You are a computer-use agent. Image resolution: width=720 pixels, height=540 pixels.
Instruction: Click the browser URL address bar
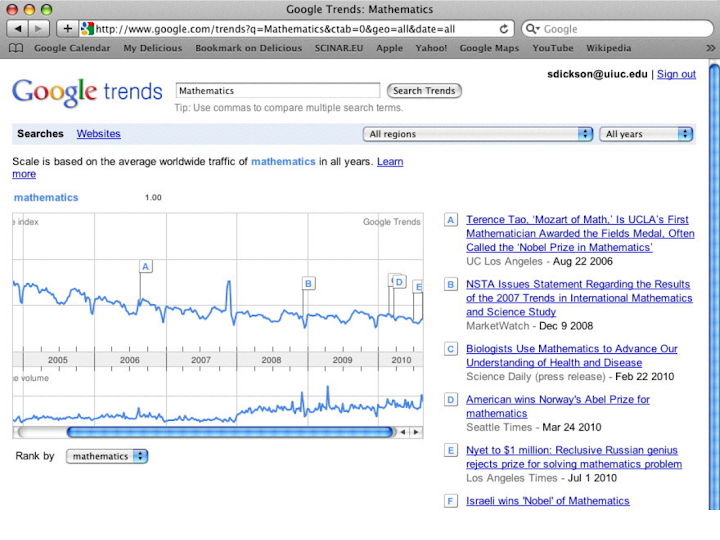pyautogui.click(x=296, y=29)
